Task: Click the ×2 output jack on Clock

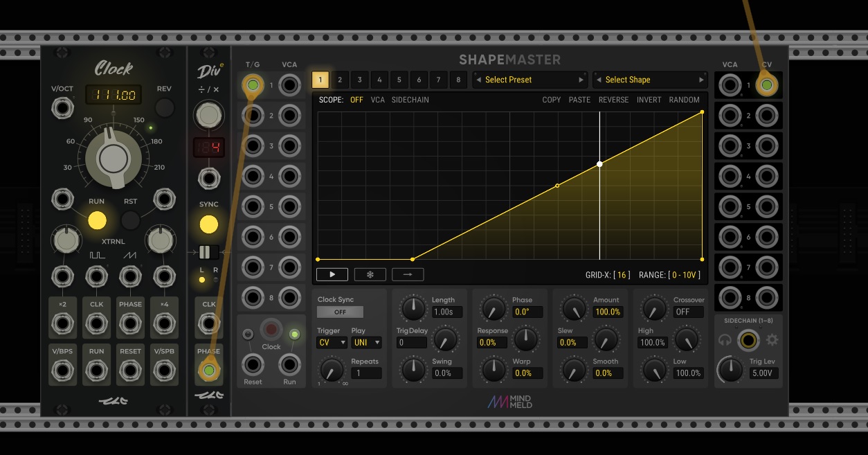Action: click(63, 324)
